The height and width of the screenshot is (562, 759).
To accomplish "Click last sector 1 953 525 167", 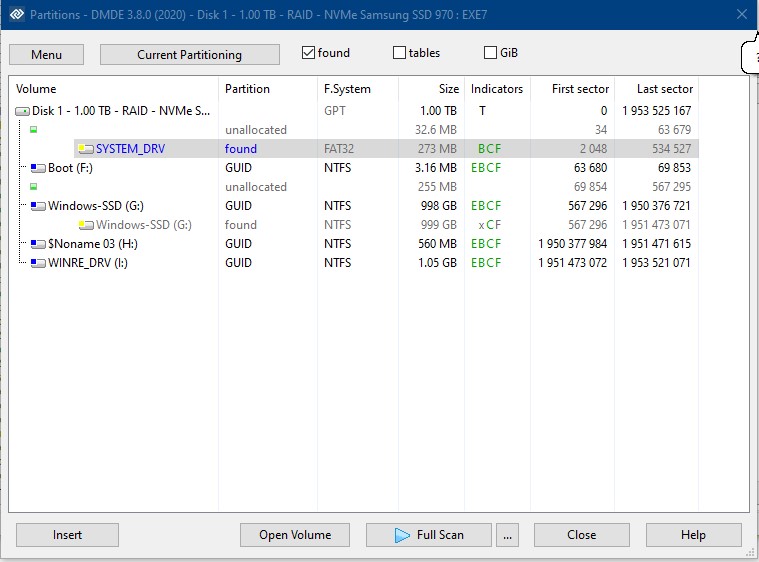I will point(656,111).
